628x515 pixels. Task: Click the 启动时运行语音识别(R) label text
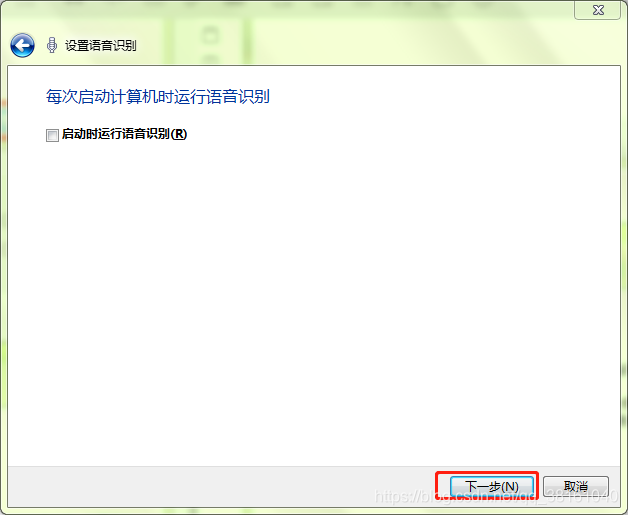tap(125, 134)
